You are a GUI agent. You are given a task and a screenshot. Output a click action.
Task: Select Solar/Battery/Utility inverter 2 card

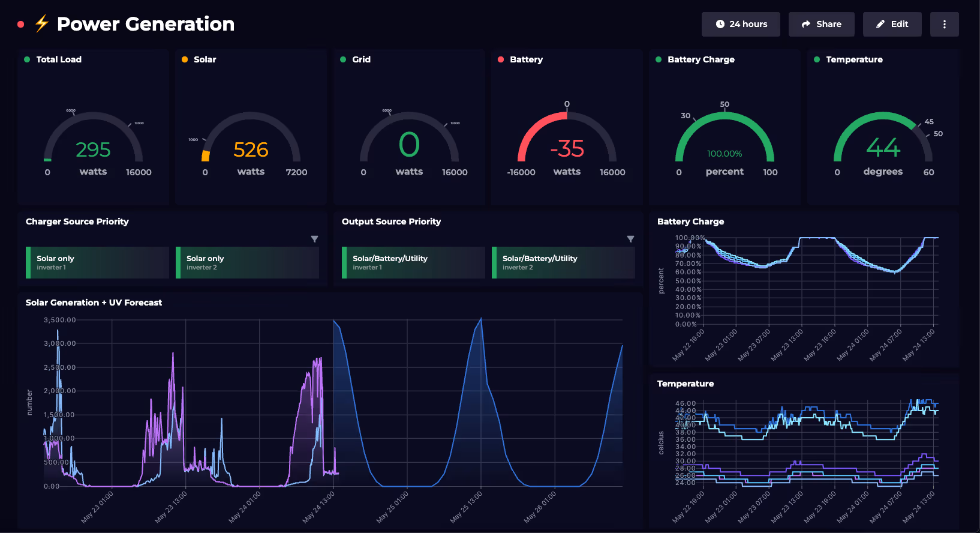tap(564, 263)
